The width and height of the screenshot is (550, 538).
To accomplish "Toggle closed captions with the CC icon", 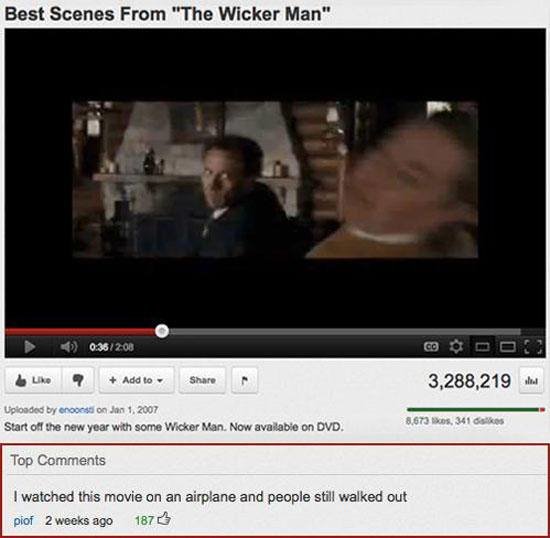I will (431, 347).
